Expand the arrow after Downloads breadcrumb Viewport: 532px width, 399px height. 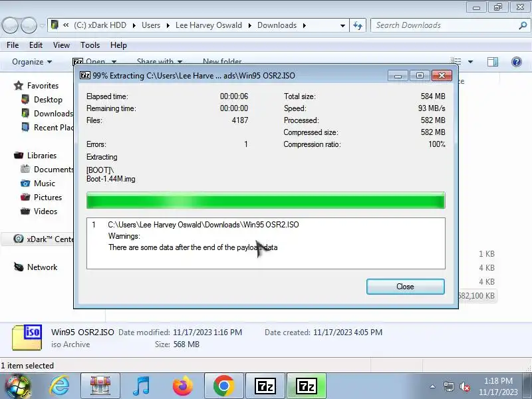pyautogui.click(x=304, y=25)
